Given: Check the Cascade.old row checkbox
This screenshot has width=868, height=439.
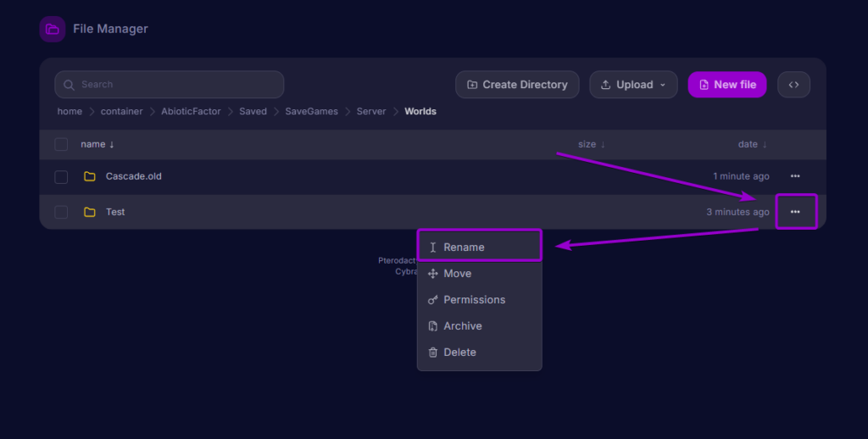Looking at the screenshot, I should 61,176.
